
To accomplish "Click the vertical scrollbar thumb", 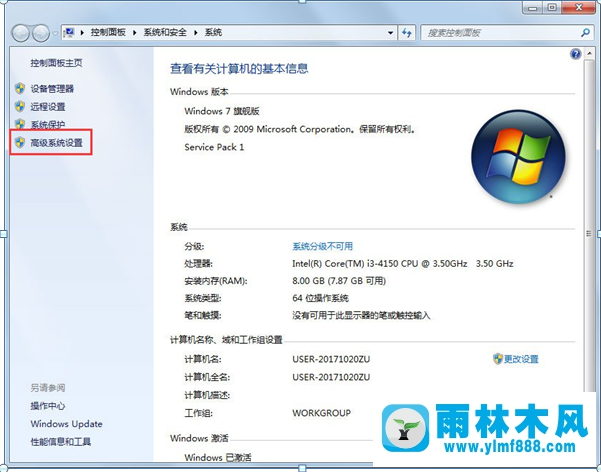I will click(x=589, y=226).
